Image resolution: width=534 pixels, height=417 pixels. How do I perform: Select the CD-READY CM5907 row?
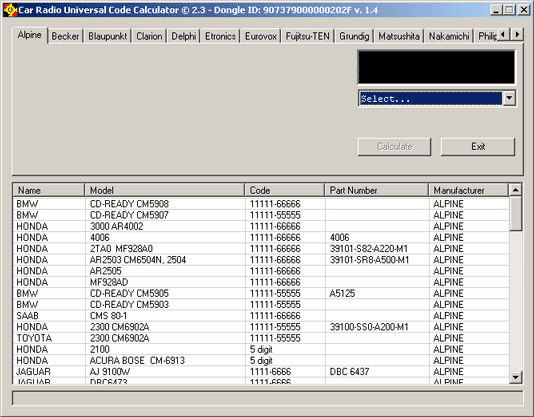click(261, 215)
